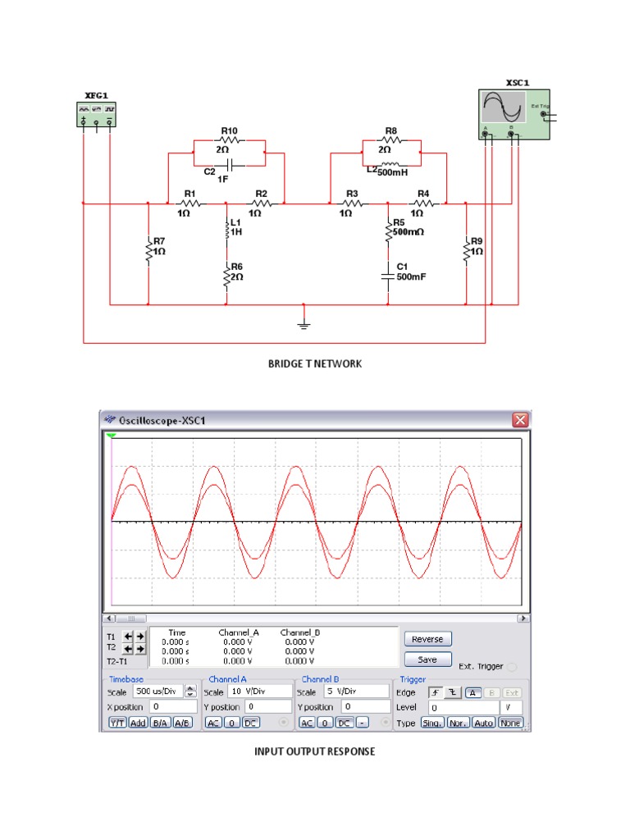The height and width of the screenshot is (840, 630).
Task: Click the scope scrollbar left arrow
Action: 109,619
